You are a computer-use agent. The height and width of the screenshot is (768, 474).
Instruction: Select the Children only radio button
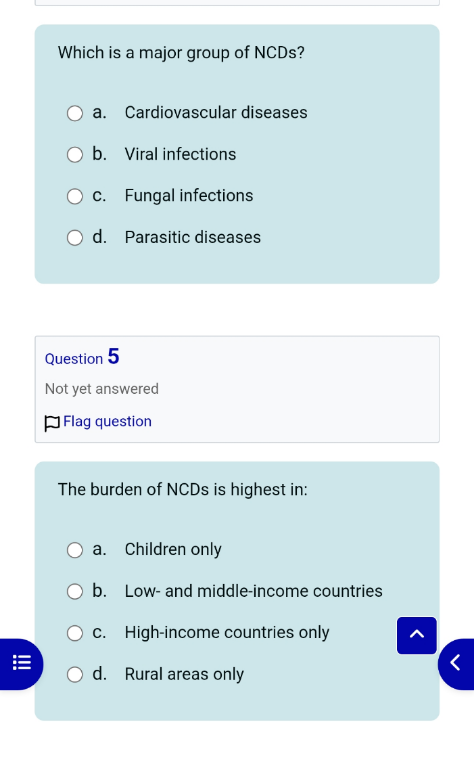[75, 550]
